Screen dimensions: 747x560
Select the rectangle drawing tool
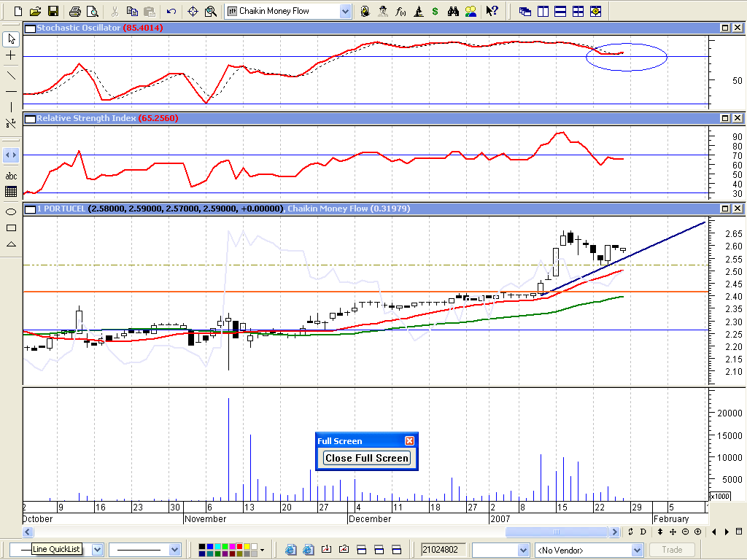tap(11, 227)
